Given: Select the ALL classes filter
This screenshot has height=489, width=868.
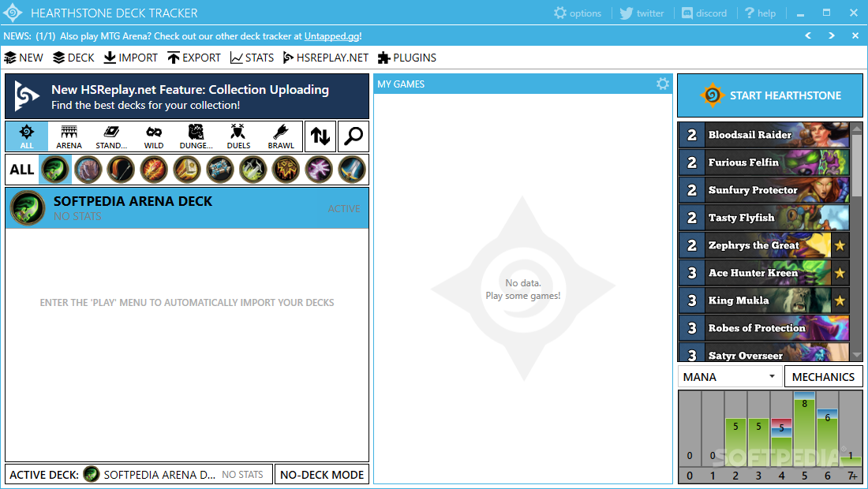Looking at the screenshot, I should pyautogui.click(x=21, y=170).
